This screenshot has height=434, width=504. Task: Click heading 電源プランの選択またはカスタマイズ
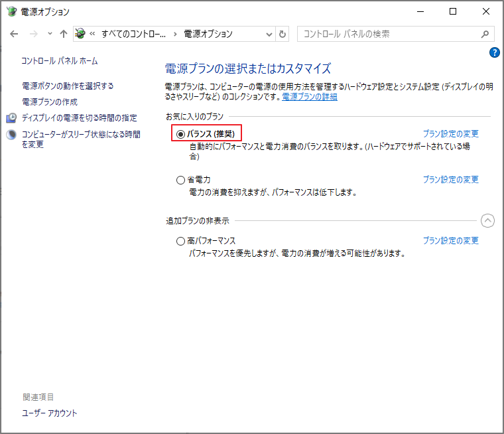click(248, 68)
